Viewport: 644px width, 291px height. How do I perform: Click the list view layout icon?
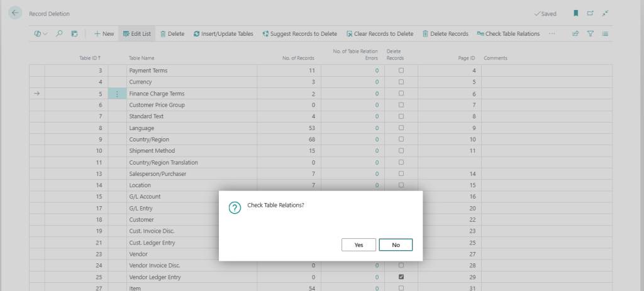click(605, 34)
